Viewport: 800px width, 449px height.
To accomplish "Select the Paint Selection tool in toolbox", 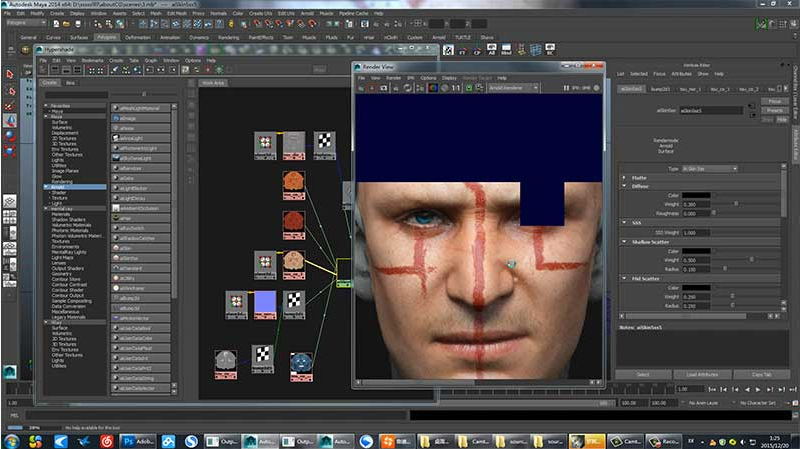I will [10, 106].
